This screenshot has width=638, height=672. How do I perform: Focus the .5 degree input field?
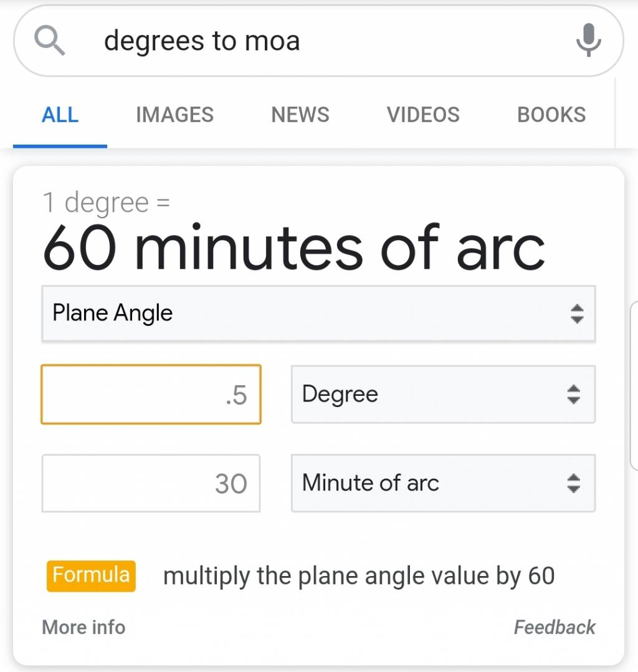151,394
